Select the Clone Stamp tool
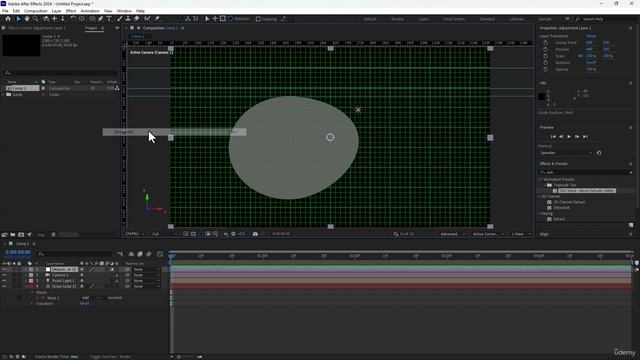This screenshot has height=360, width=640. tap(128, 19)
